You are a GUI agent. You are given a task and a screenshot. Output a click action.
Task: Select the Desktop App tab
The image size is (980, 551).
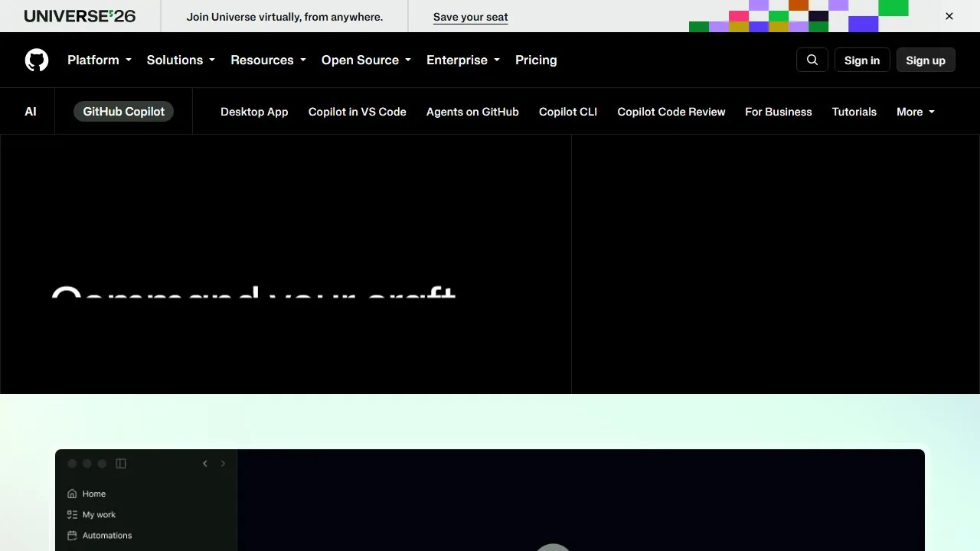pos(254,112)
